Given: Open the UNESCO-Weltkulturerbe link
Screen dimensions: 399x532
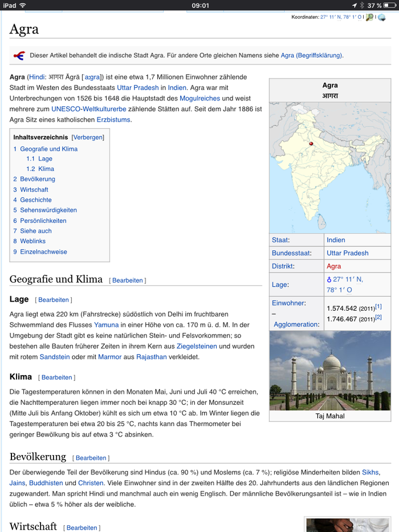Looking at the screenshot, I should point(89,109).
